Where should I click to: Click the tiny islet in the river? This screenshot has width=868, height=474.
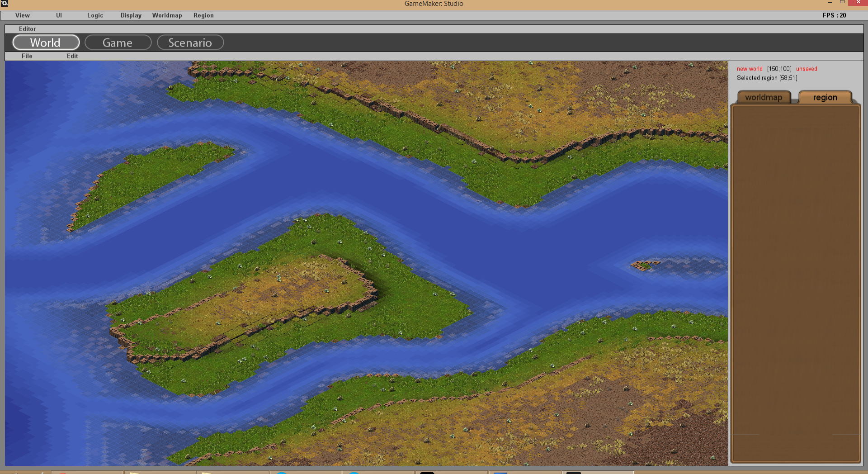[645, 265]
